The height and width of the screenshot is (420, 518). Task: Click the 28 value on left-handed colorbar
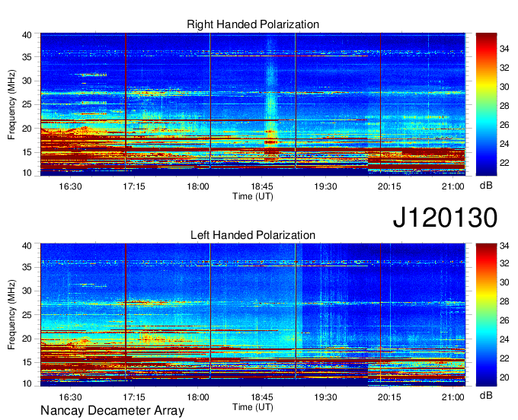(504, 301)
